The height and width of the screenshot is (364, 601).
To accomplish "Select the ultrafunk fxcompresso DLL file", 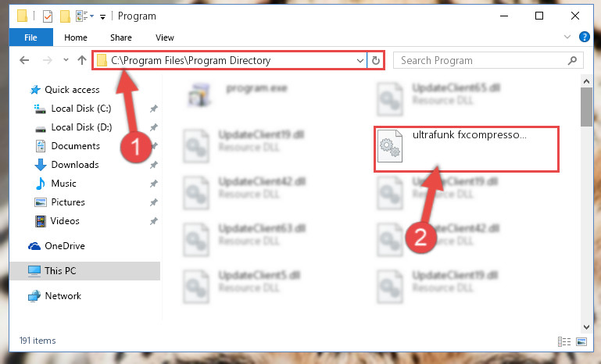I will 467,149.
